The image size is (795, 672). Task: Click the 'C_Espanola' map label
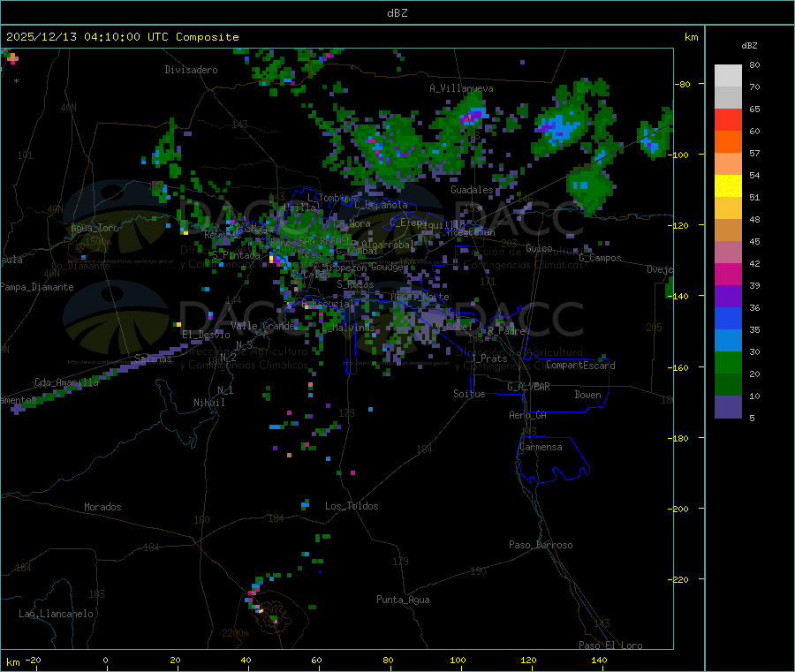[x=381, y=205]
